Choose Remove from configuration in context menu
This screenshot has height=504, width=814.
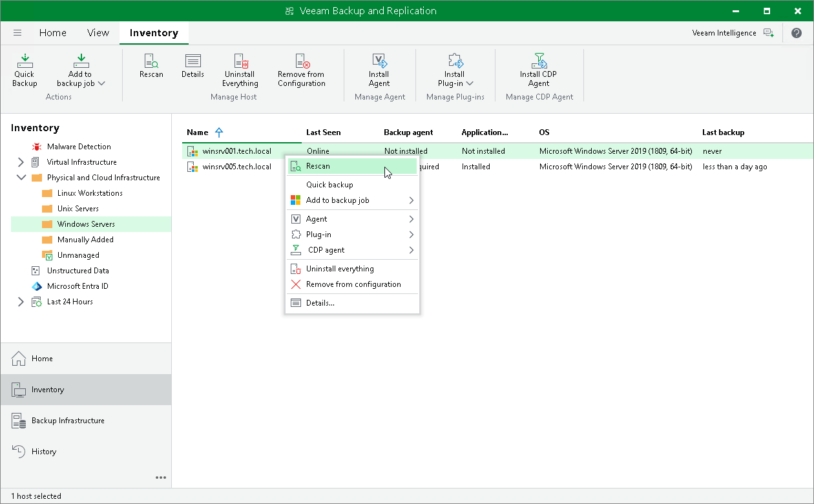pyautogui.click(x=353, y=284)
